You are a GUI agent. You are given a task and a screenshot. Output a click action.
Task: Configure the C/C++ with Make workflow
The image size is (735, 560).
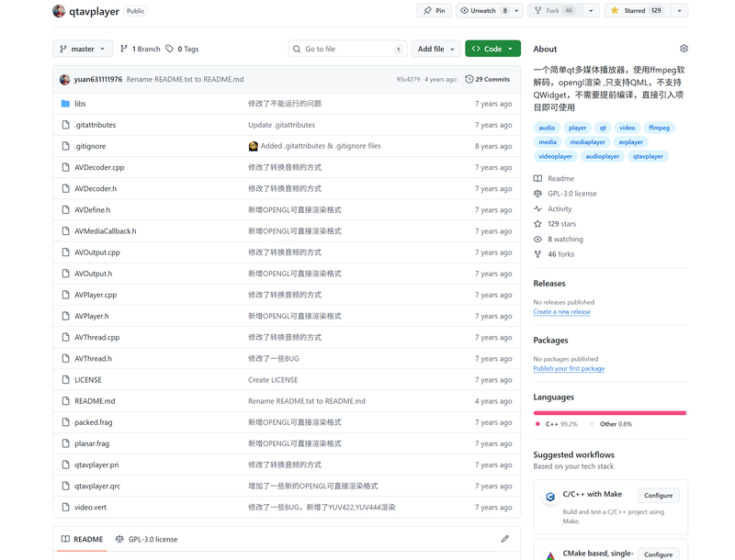tap(658, 496)
